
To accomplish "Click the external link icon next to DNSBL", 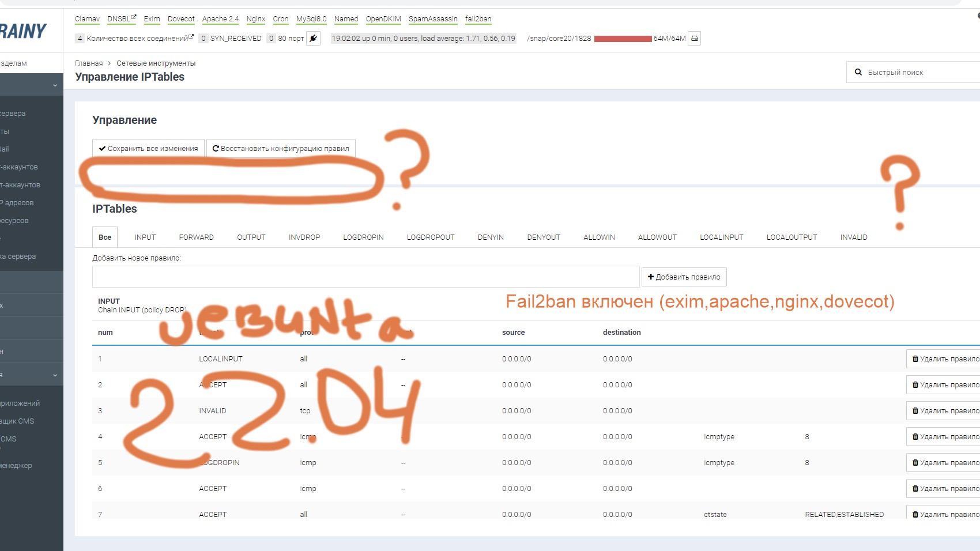I will (134, 18).
